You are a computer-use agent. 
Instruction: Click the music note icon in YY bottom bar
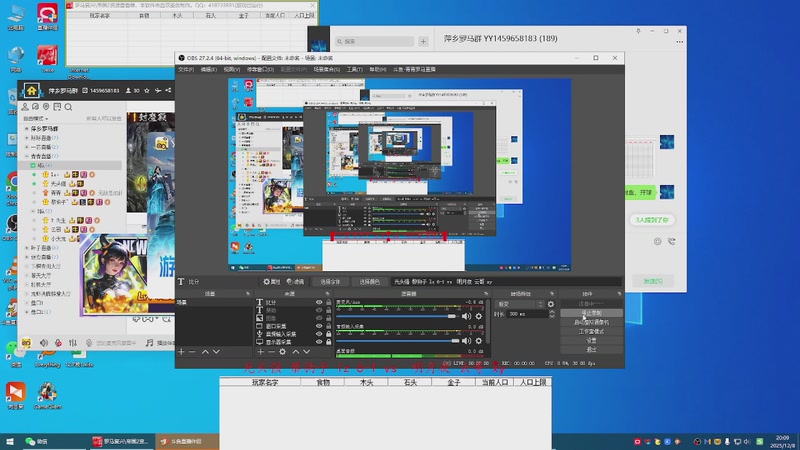pos(149,343)
